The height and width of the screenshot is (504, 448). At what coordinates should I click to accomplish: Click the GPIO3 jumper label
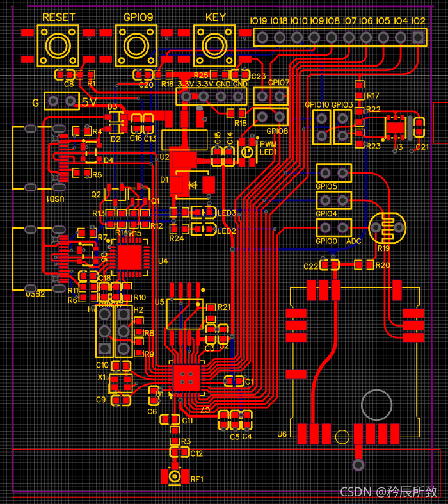click(x=342, y=105)
